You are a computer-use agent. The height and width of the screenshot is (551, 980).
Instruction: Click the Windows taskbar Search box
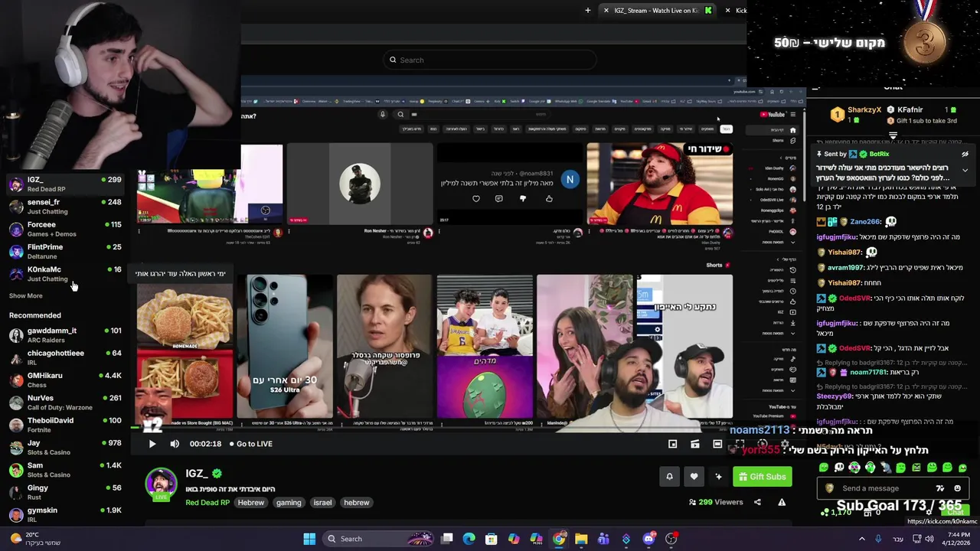click(377, 539)
